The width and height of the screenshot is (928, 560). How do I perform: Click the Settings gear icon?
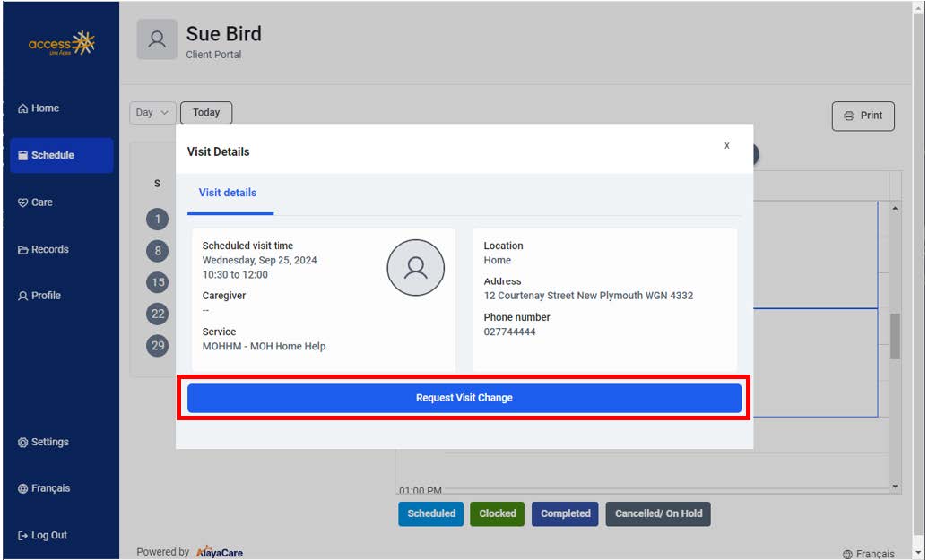(22, 443)
